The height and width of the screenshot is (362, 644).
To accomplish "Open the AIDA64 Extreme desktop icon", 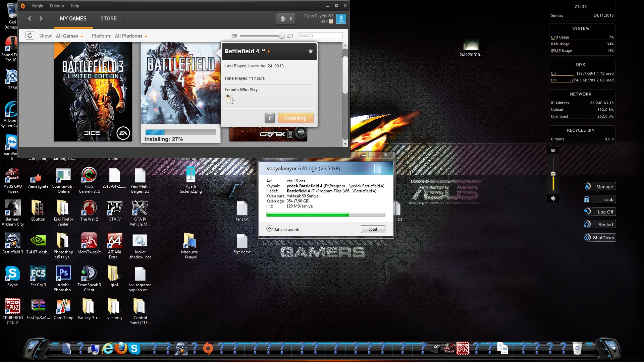I will click(x=114, y=246).
